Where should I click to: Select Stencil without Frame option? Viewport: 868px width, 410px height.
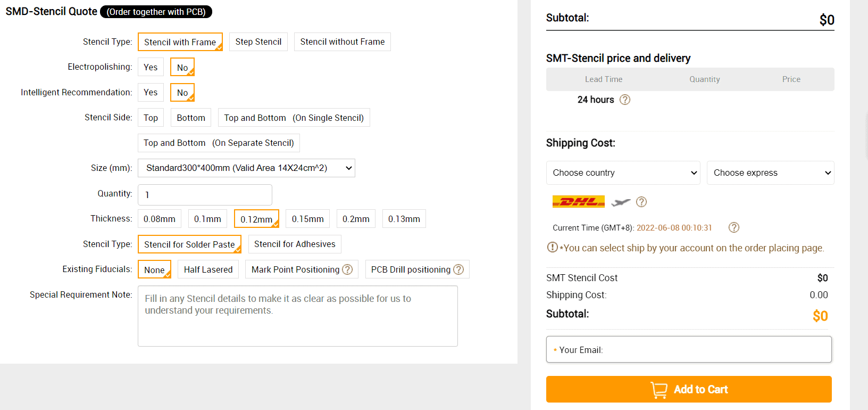click(x=343, y=42)
